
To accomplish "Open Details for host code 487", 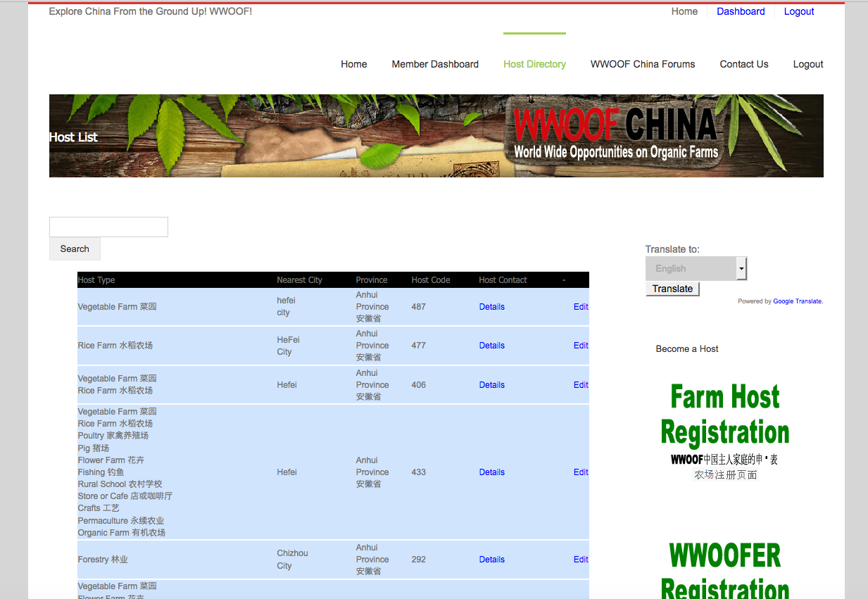I will (492, 307).
